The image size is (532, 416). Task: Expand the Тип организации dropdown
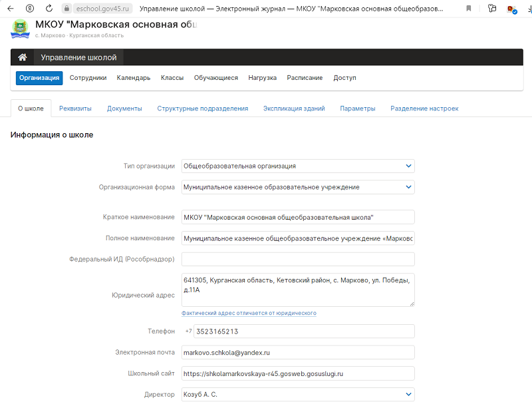point(298,166)
